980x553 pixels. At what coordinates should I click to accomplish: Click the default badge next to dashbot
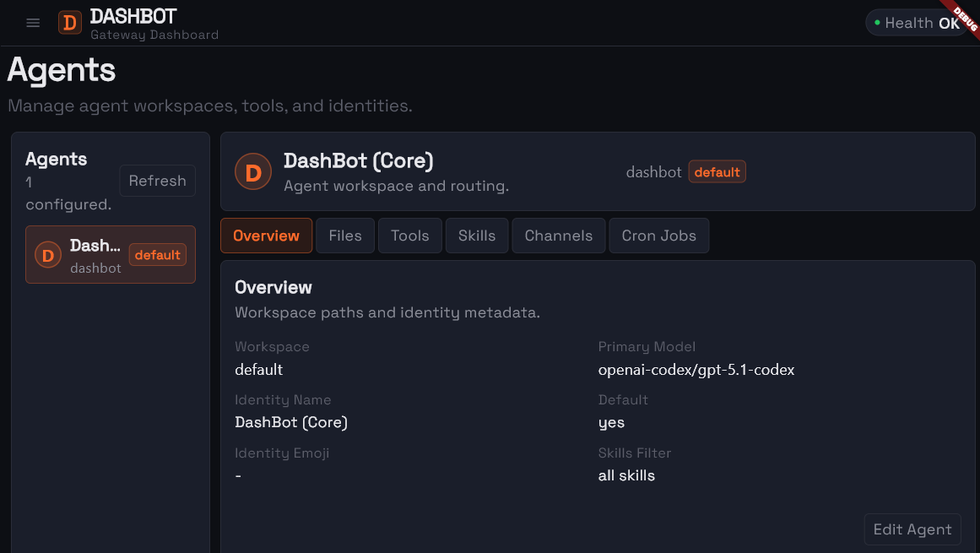click(717, 171)
